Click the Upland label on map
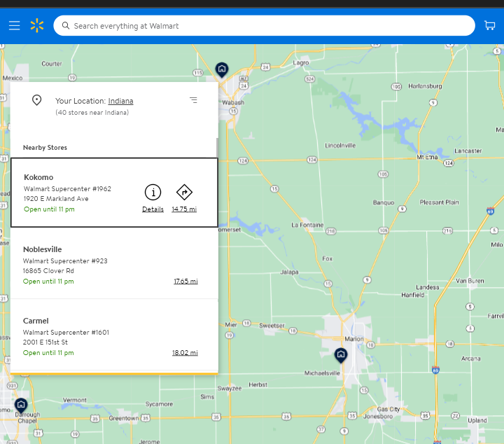The height and width of the screenshot is (444, 504). [x=477, y=420]
